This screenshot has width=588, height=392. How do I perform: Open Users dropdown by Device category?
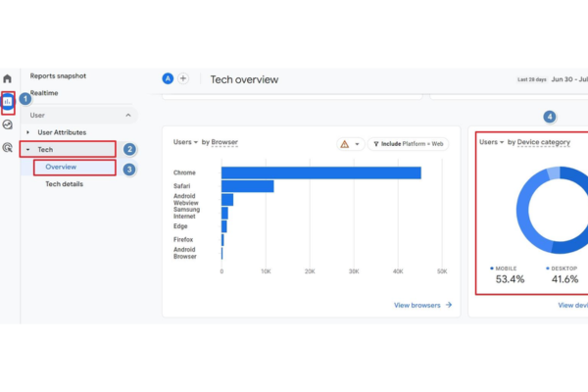492,142
